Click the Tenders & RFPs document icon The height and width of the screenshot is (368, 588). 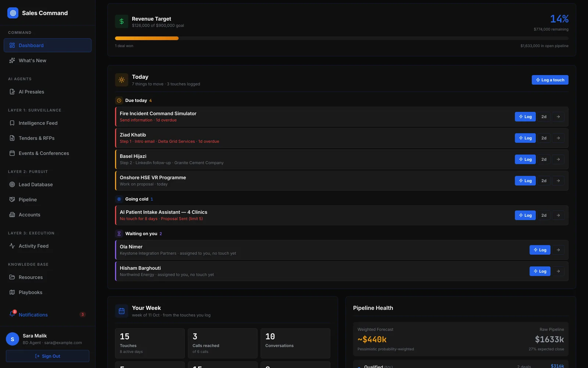12,138
